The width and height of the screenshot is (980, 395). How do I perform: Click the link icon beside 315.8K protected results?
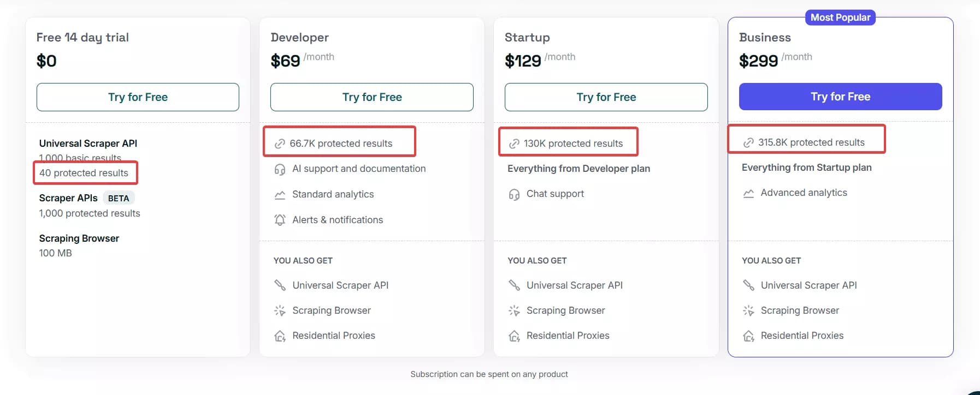point(749,142)
